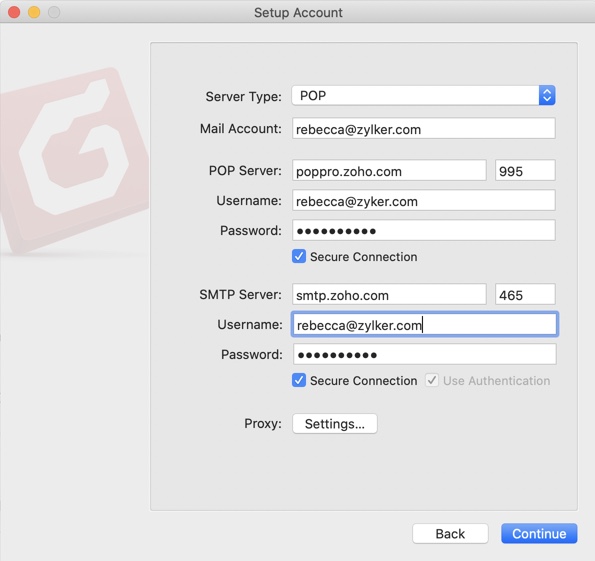
Task: Go to the previous step with Back
Action: tap(450, 533)
